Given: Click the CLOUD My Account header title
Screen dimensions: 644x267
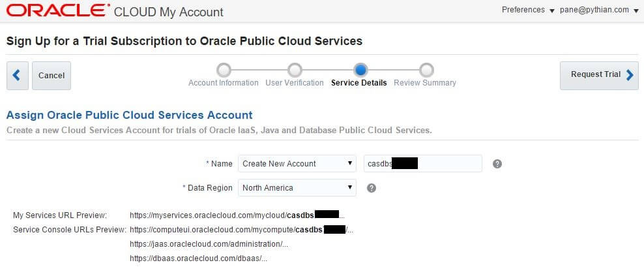Looking at the screenshot, I should [168, 12].
